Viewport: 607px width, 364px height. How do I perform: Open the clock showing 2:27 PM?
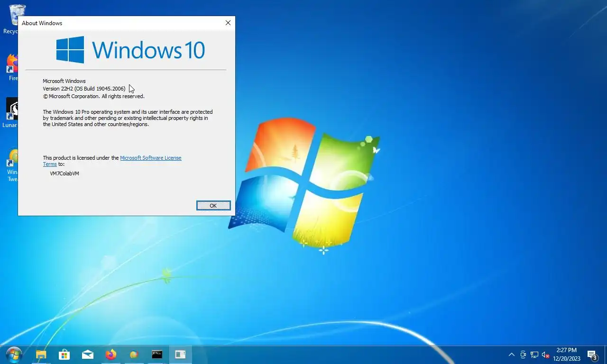click(567, 355)
